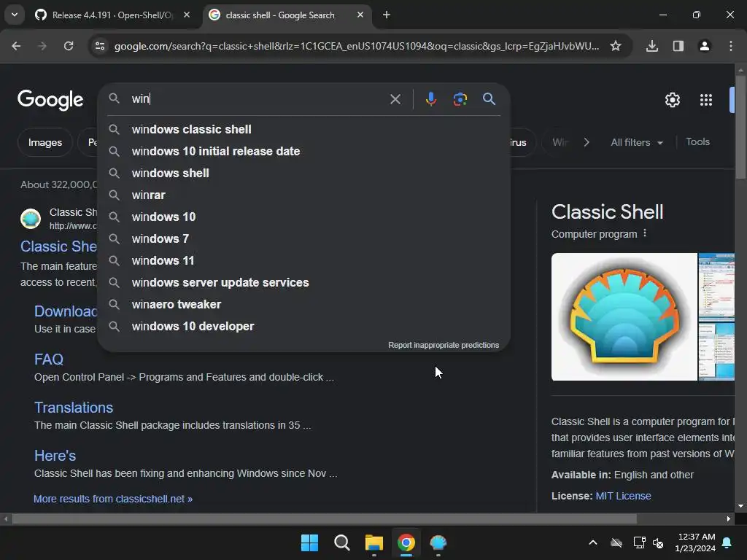The width and height of the screenshot is (747, 560).
Task: Open Chrome three-dot menu
Action: (x=730, y=46)
